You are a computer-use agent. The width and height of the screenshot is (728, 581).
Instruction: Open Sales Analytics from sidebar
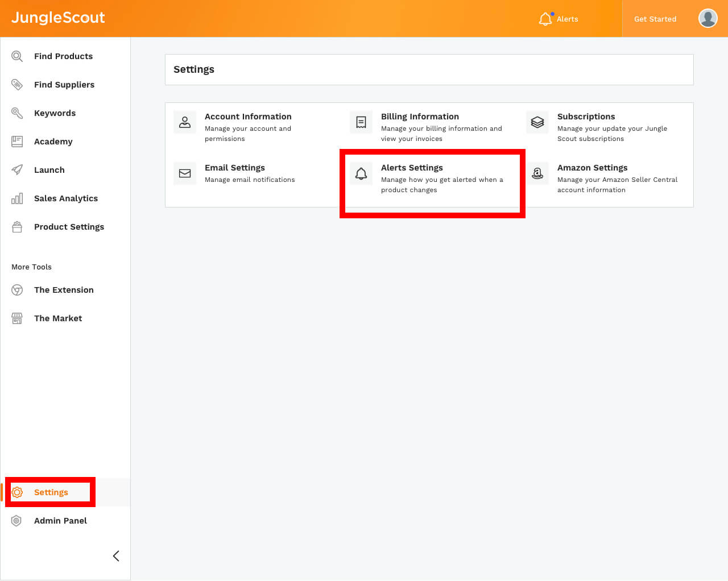tap(66, 198)
